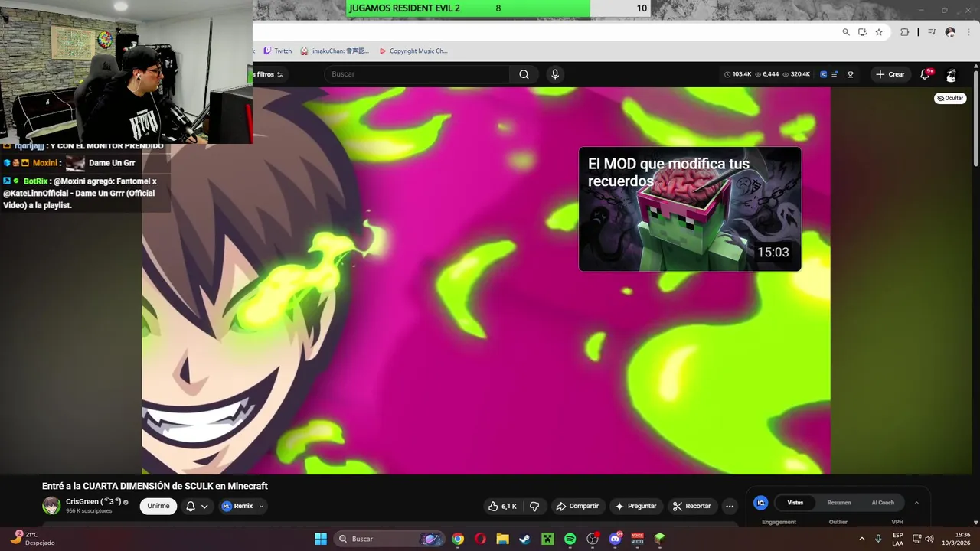Click the Preguntar ask button
Viewport: 980px width, 551px height.
(635, 506)
